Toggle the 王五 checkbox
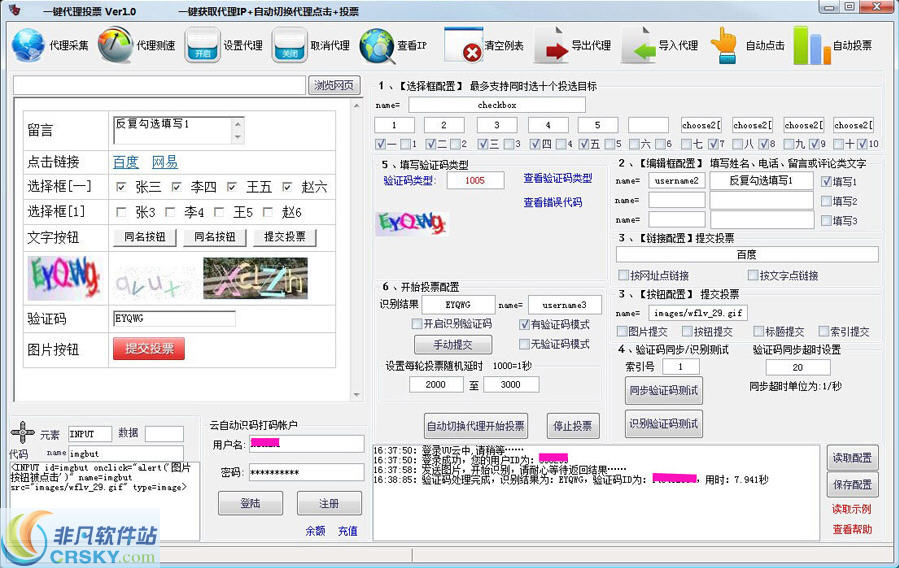 (x=232, y=187)
